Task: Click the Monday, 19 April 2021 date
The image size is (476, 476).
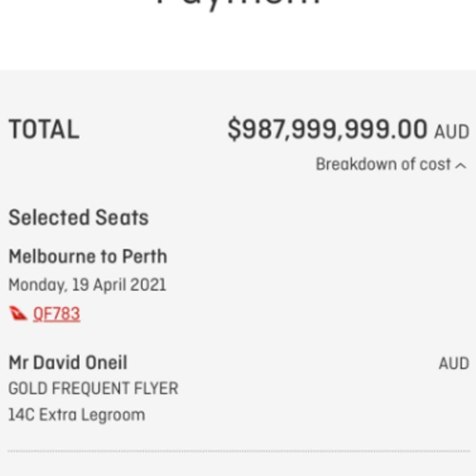Action: tap(87, 285)
